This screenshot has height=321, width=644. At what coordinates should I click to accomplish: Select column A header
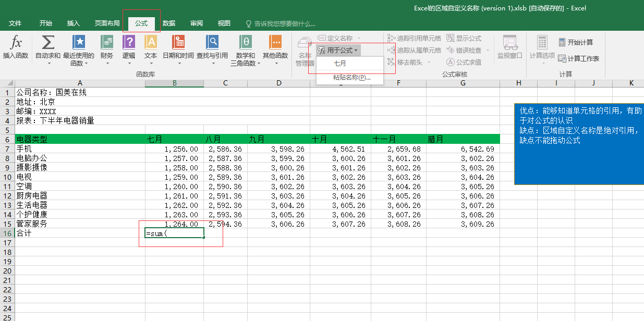(80, 83)
